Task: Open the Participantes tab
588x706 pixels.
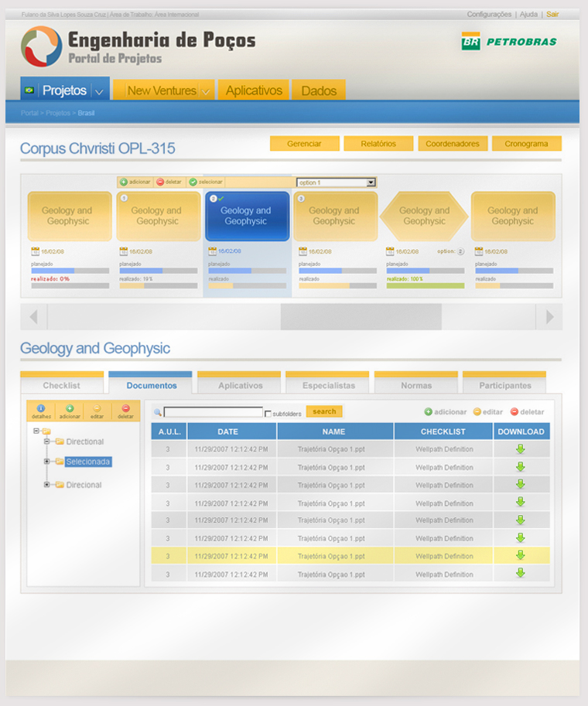Action: [x=504, y=383]
